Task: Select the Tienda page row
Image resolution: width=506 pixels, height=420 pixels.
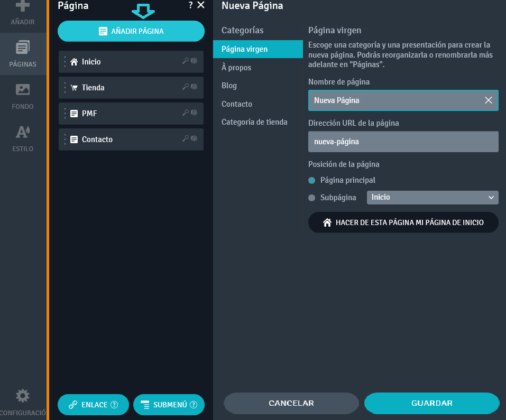Action: click(x=131, y=87)
